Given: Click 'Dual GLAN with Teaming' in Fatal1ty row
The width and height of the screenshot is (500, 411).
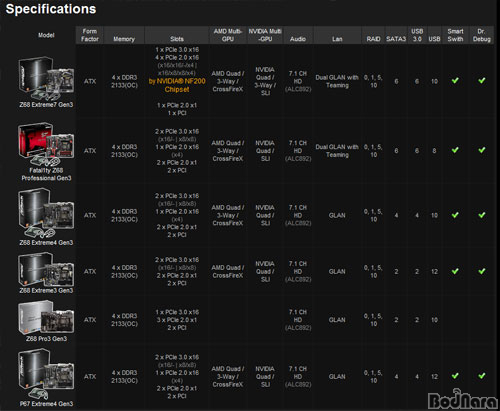Looking at the screenshot, I should click(x=337, y=151).
